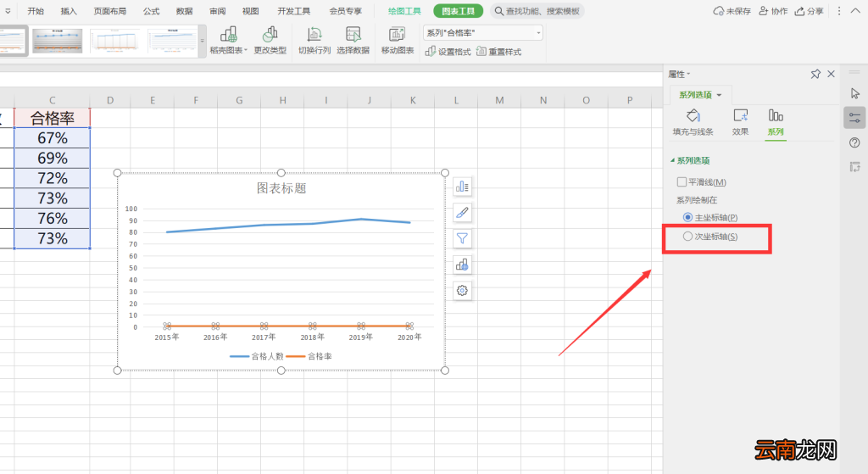Select the 合格率 header cell
The width and height of the screenshot is (868, 474).
(52, 118)
